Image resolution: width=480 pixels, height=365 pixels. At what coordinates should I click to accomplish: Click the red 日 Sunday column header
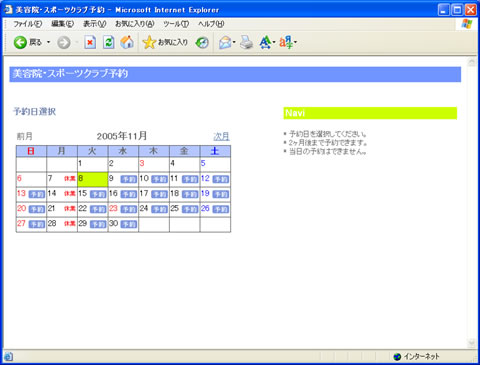(31, 151)
